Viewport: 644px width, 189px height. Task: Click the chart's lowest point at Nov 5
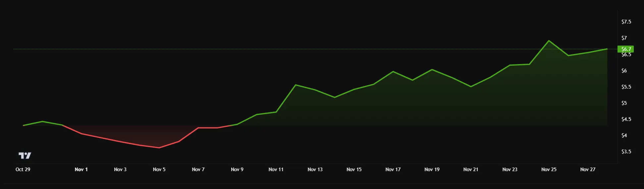tap(159, 148)
